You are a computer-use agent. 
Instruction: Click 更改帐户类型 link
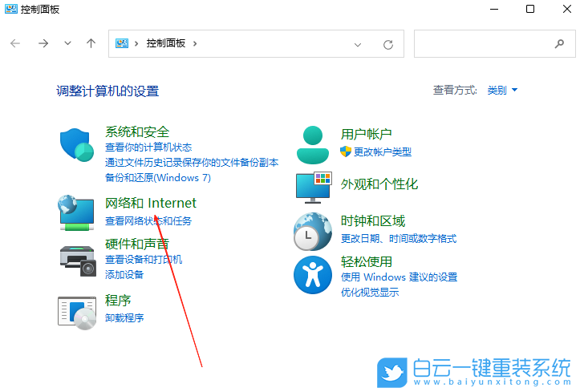(x=383, y=152)
